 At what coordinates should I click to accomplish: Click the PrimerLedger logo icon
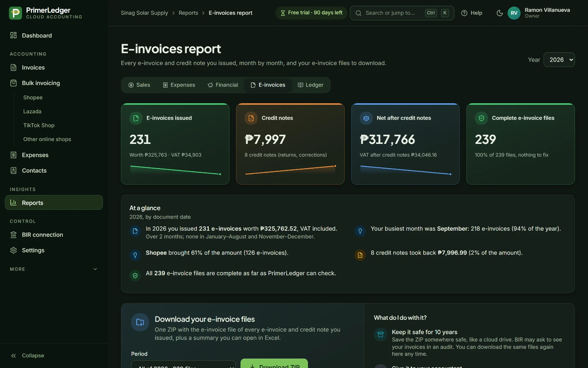point(15,13)
